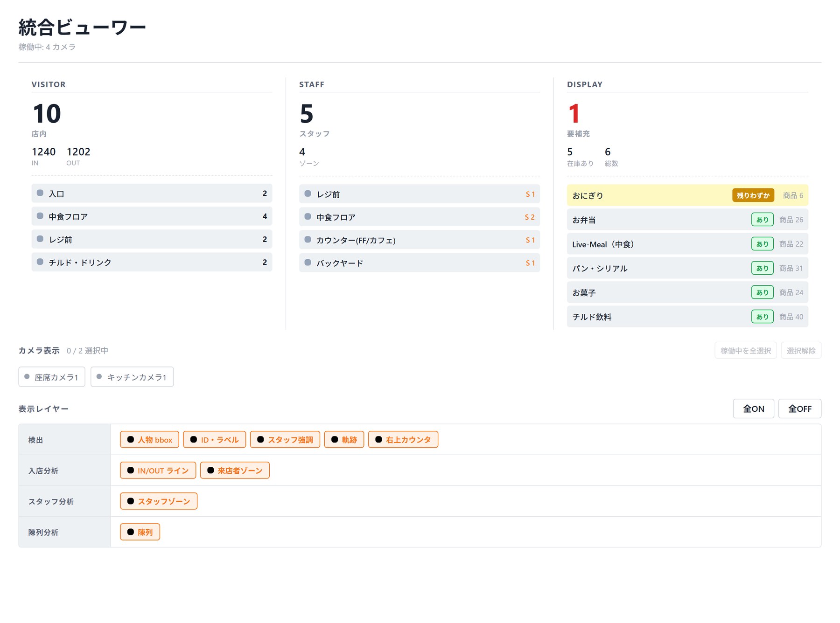Click the 選択解除 button
The height and width of the screenshot is (623, 840).
(801, 350)
